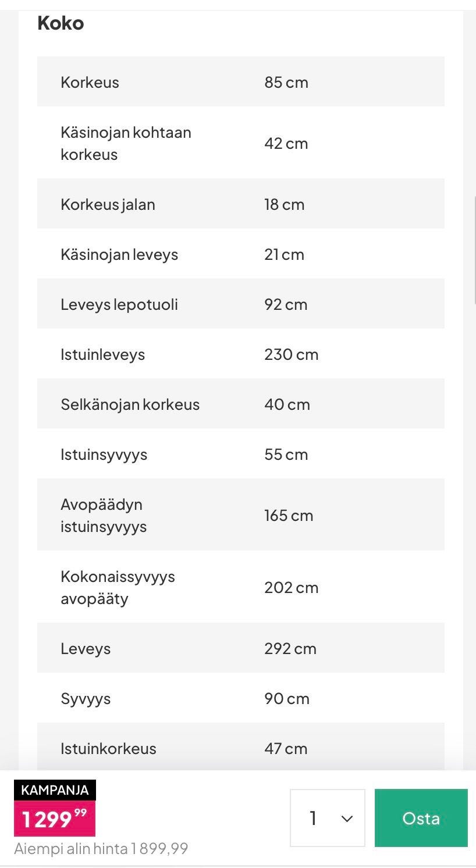
Task: Click the Istuinleveys 230 cm value
Action: [x=291, y=355]
